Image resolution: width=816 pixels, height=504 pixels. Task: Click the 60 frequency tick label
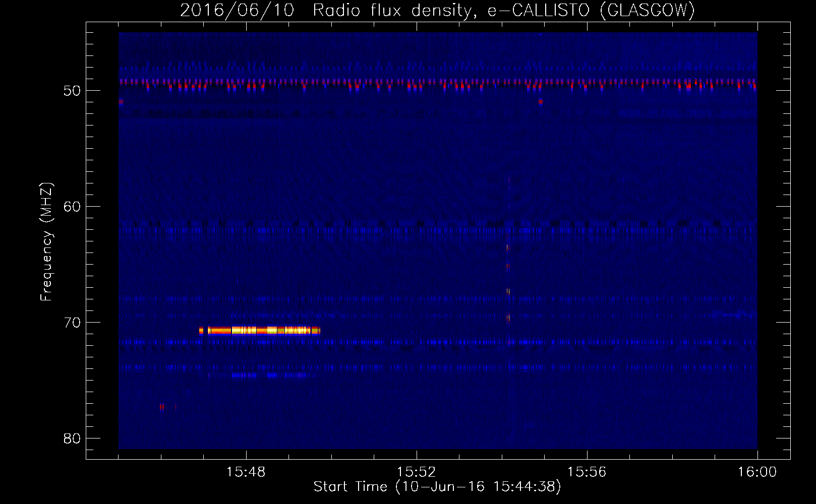[73, 207]
